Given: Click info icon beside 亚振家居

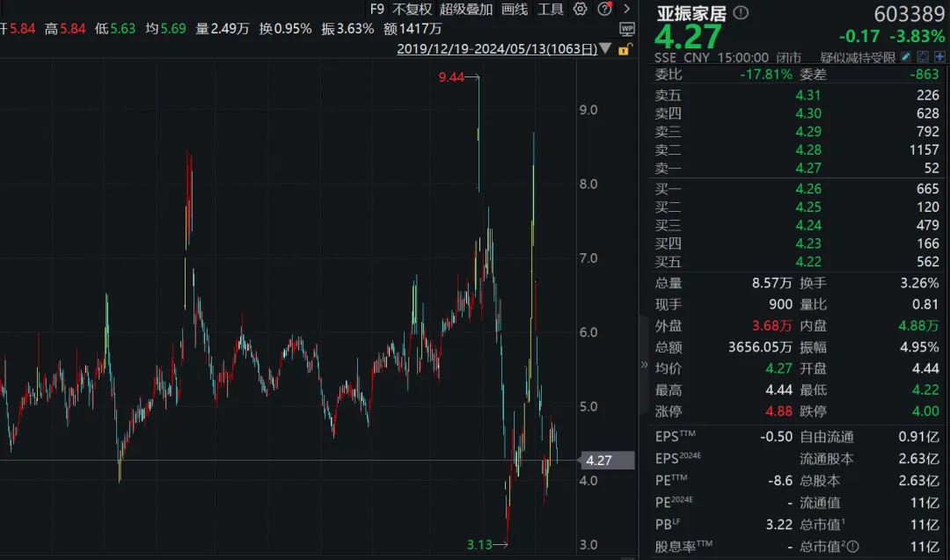Looking at the screenshot, I should [x=741, y=12].
